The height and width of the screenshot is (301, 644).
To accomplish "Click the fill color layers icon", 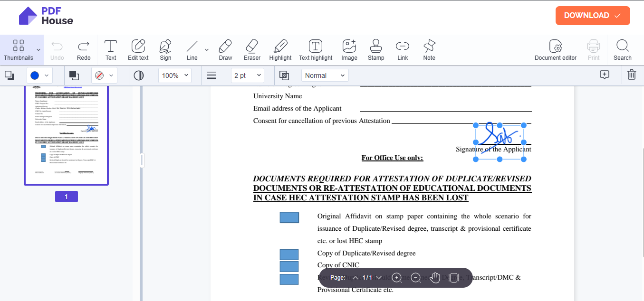I will 74,75.
